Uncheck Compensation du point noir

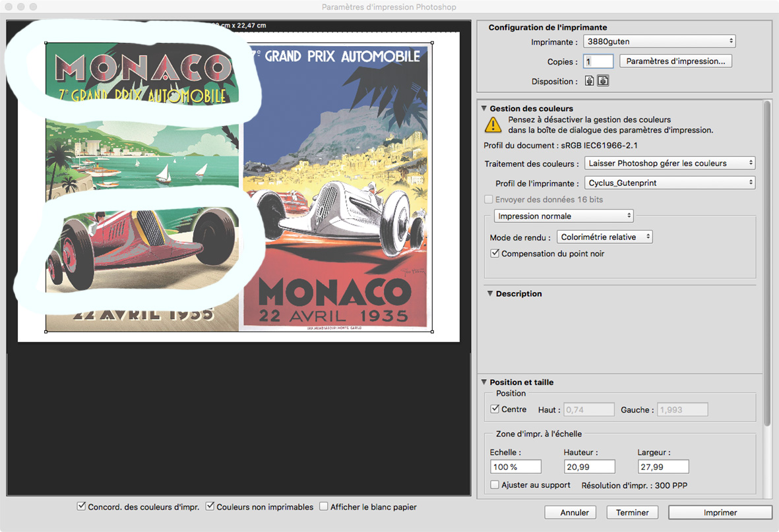pyautogui.click(x=495, y=253)
